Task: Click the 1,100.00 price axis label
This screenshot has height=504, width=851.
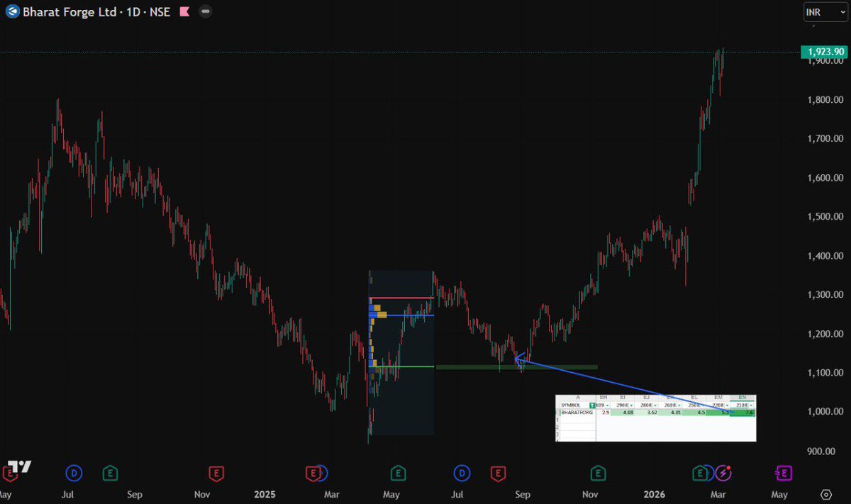Action: (825, 373)
